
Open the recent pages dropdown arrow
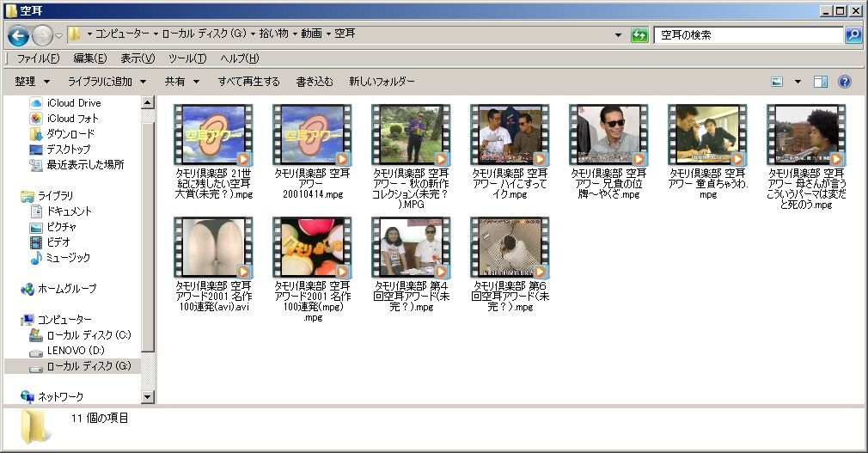pos(58,37)
